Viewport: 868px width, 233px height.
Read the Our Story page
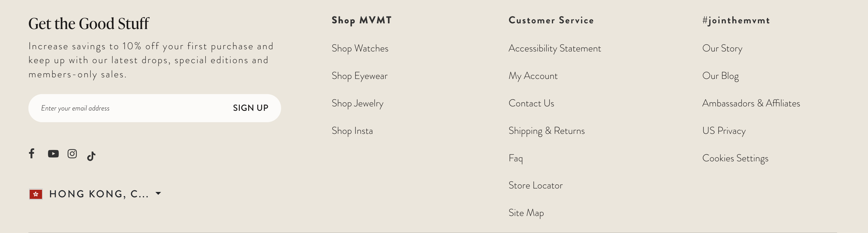click(722, 49)
